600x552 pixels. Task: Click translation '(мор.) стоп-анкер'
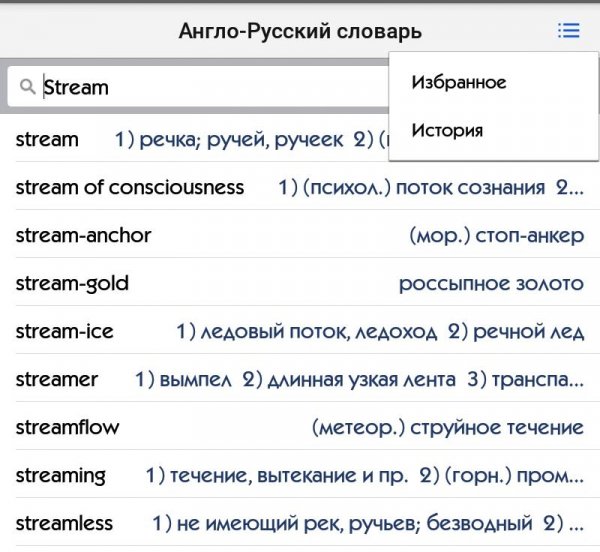(x=497, y=235)
